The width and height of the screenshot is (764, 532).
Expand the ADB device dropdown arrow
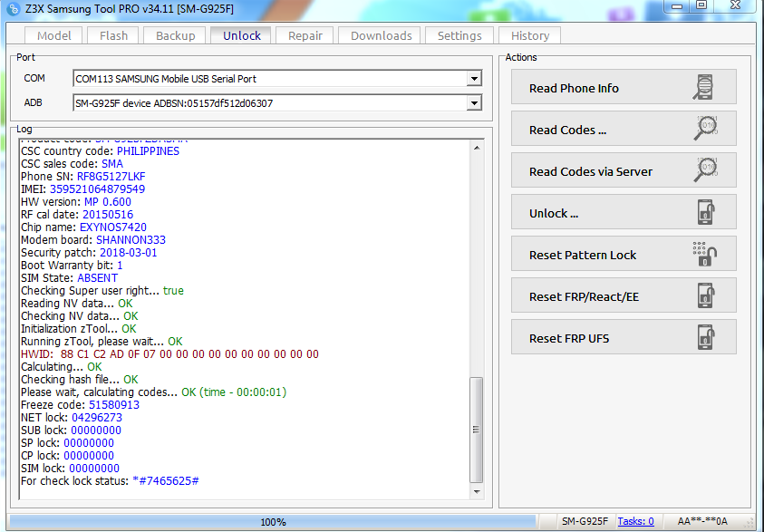474,102
